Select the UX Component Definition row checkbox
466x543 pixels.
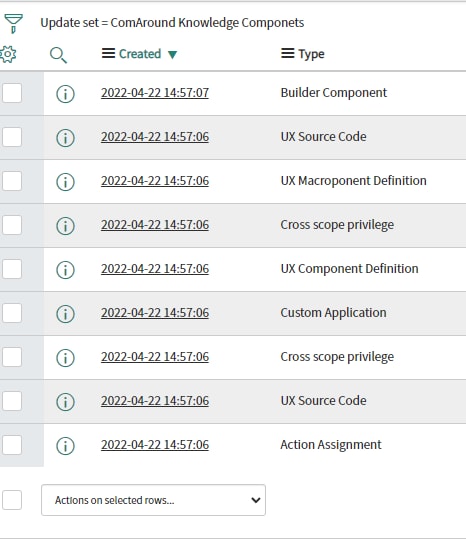click(12, 269)
